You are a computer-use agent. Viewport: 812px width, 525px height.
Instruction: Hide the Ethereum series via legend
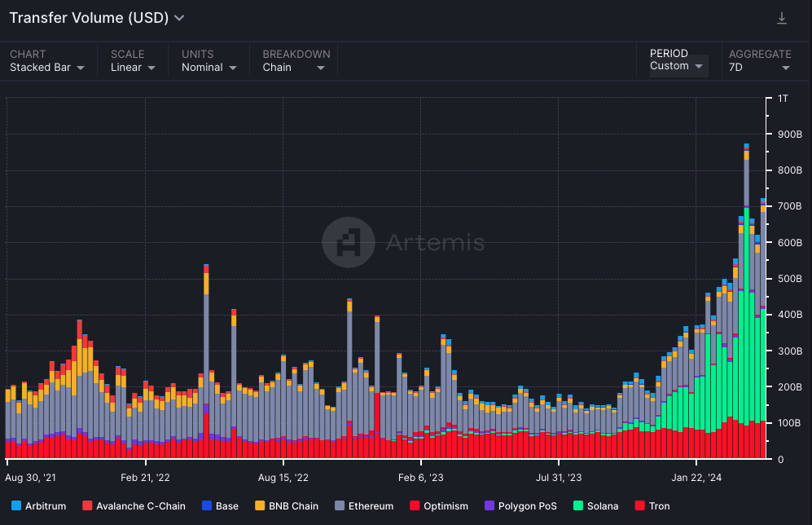pos(364,506)
